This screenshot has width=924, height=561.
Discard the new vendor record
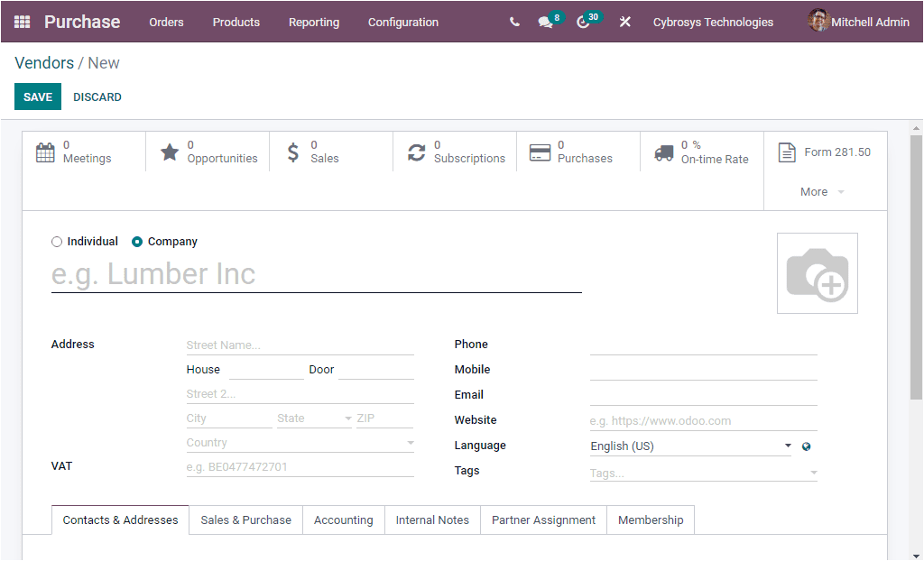click(x=97, y=97)
